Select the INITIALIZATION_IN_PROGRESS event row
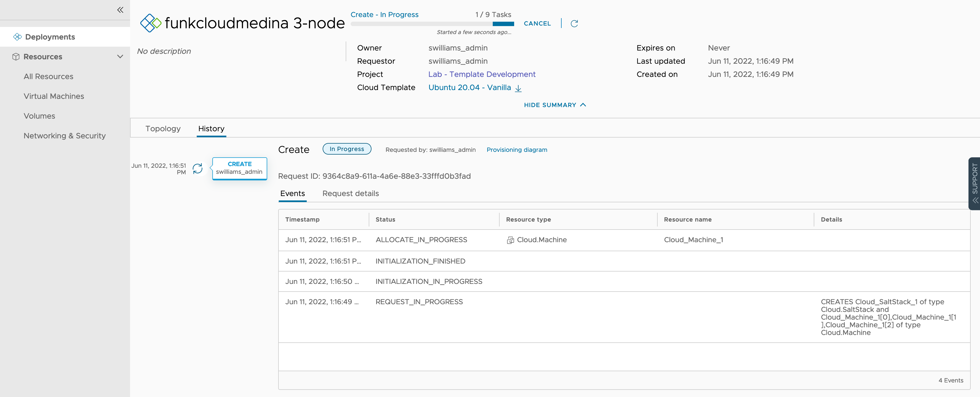Screen dimensions: 980x397 pyautogui.click(x=624, y=282)
